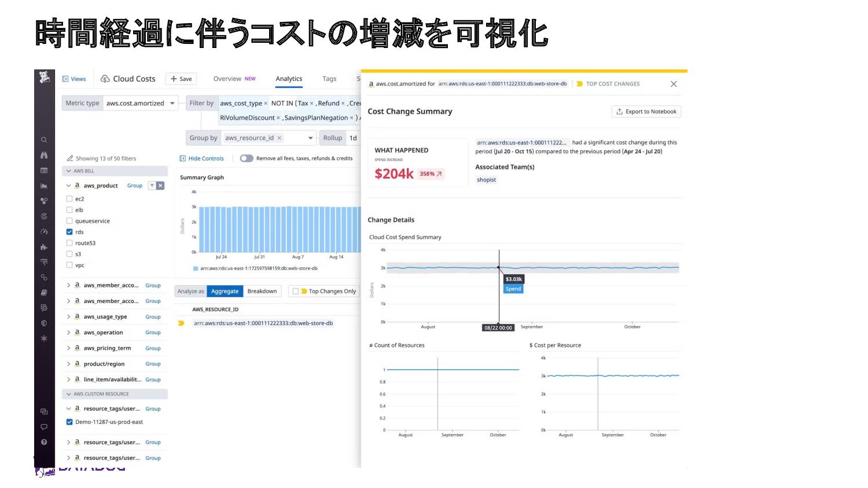Image resolution: width=868 pixels, height=488 pixels.
Task: Expand the aws_pricing_term facet
Action: pyautogui.click(x=68, y=348)
